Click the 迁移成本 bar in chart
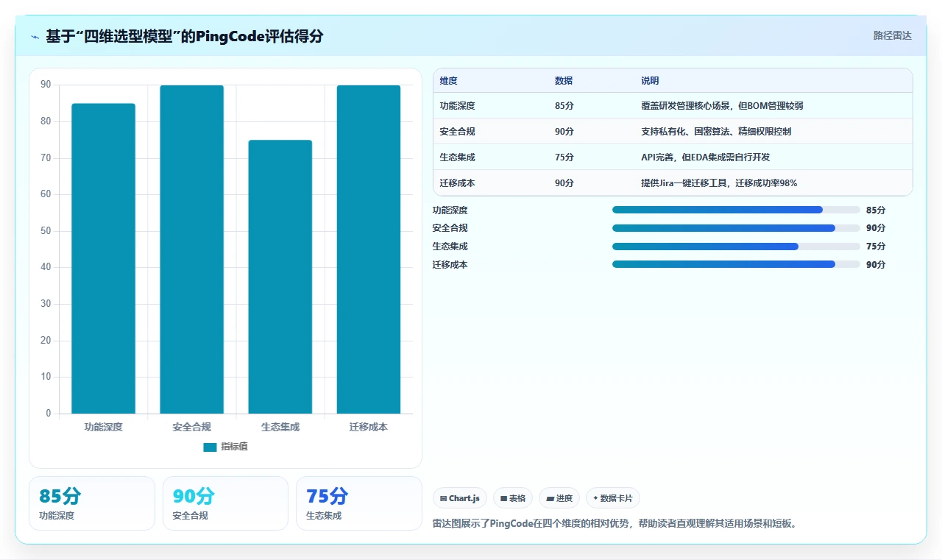The image size is (942, 560). 369,249
